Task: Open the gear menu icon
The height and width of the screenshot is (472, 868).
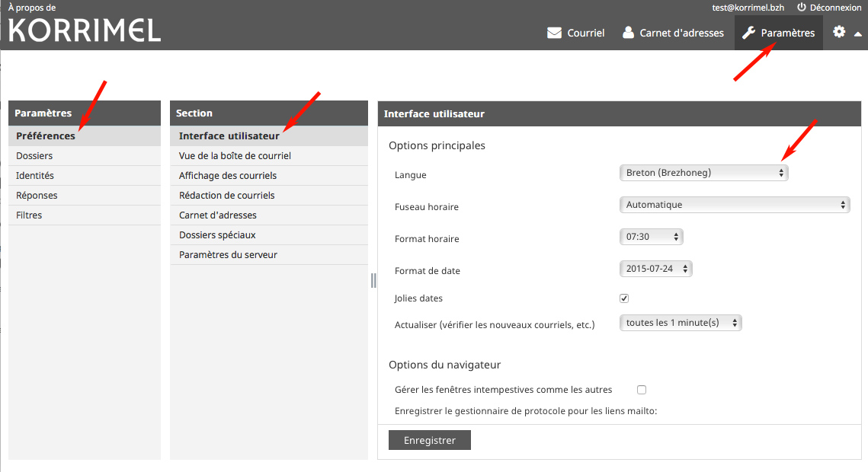Action: click(x=839, y=32)
